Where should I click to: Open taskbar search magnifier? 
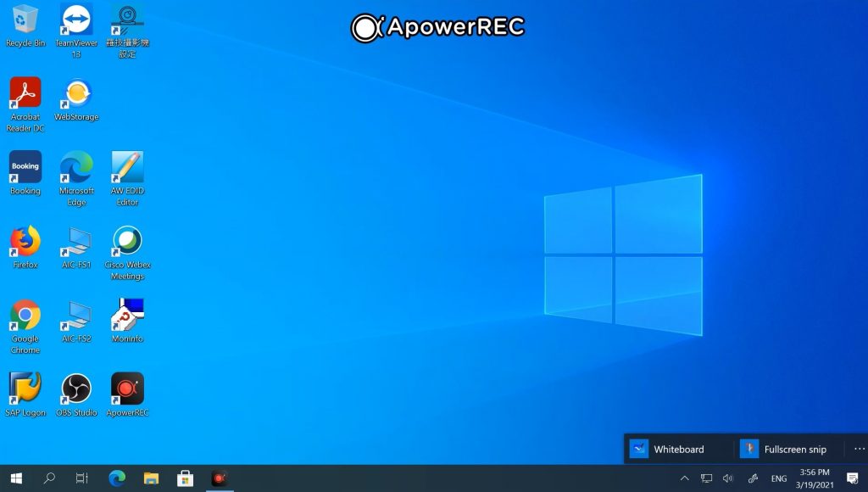coord(49,478)
